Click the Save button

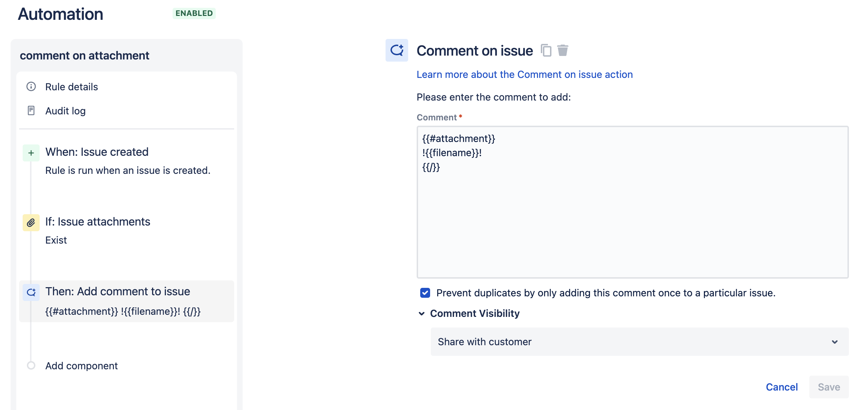[829, 387]
